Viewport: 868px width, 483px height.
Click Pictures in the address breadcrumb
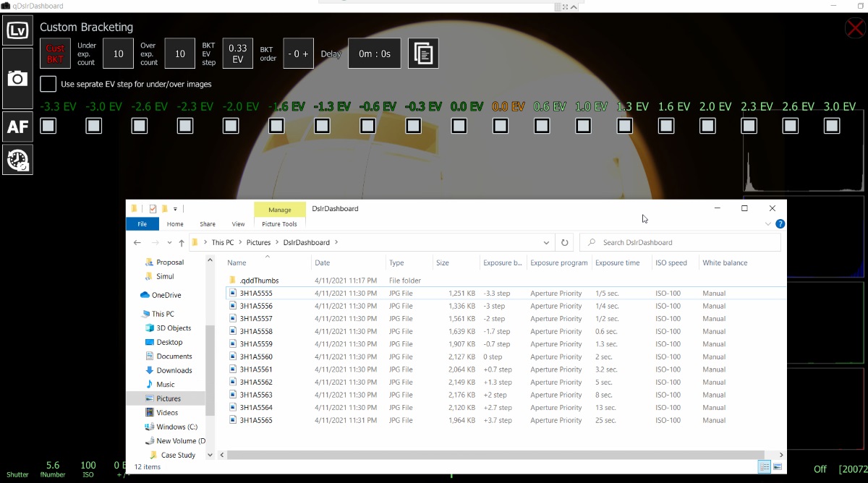[258, 242]
